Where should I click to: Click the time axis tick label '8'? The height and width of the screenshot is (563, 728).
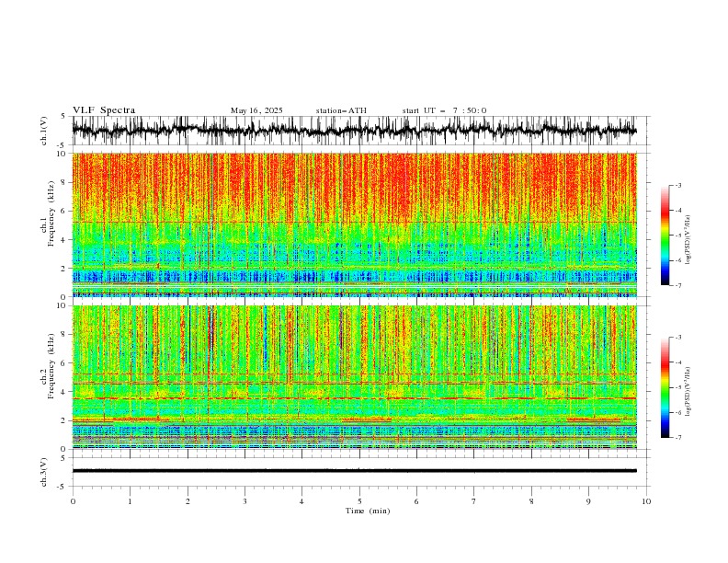coord(531,501)
